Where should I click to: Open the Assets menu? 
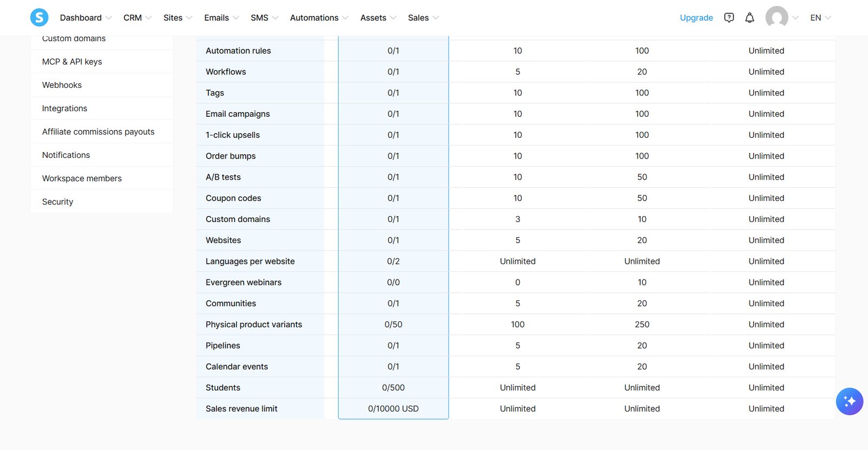coord(378,18)
